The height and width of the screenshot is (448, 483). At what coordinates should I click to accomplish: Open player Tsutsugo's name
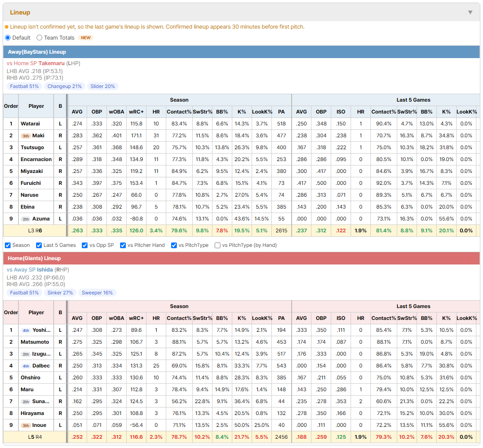[x=33, y=147]
